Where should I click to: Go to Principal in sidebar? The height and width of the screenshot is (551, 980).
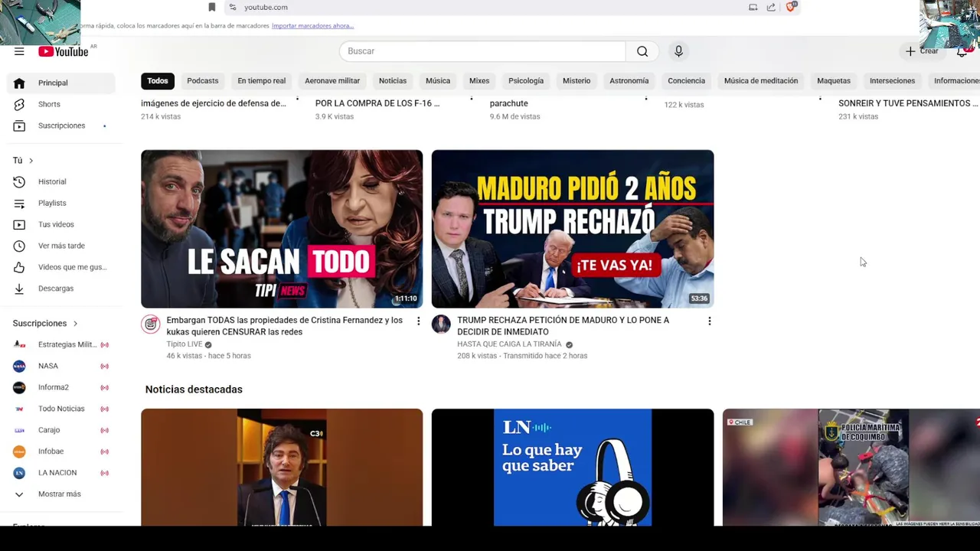[61, 83]
